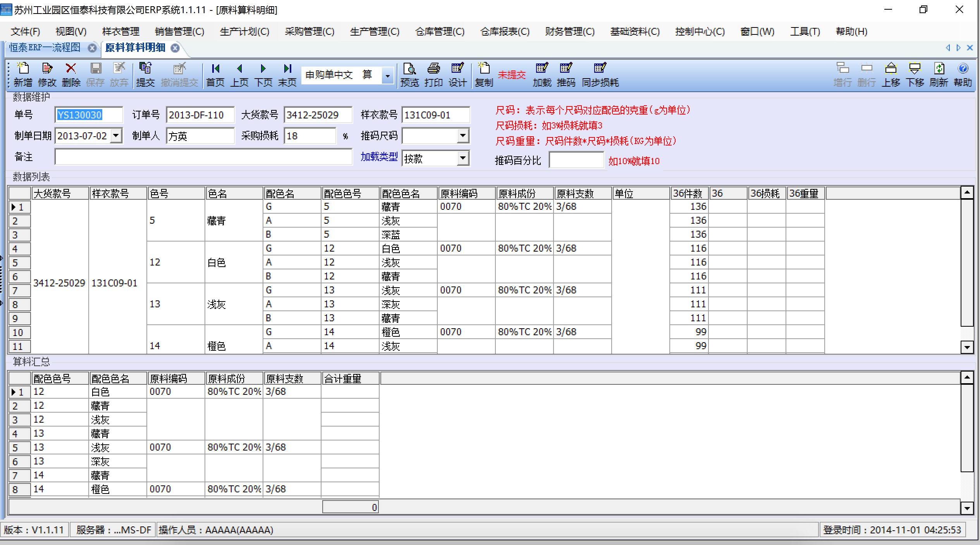This screenshot has height=545, width=980.
Task: Click the 单号 field YS130030
Action: click(89, 115)
